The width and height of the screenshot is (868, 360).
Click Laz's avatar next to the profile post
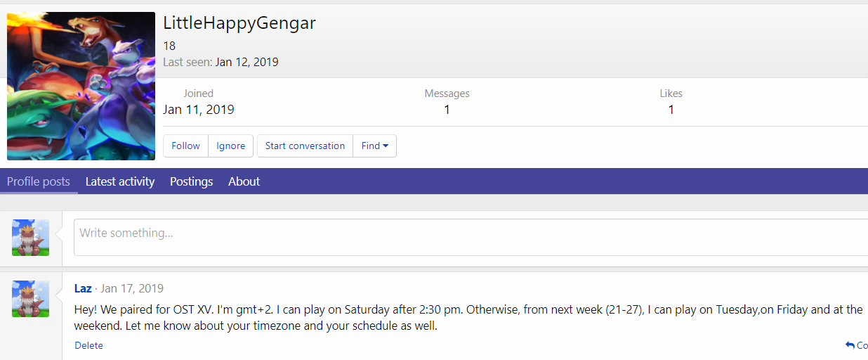coord(31,299)
